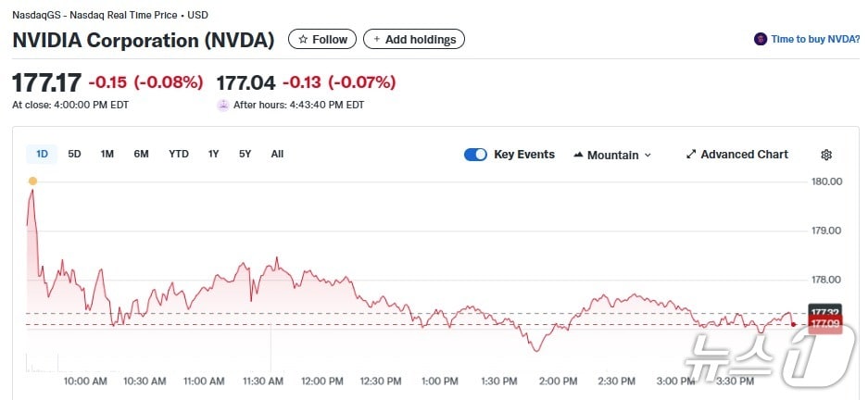Click the Mountain chart type icon
Viewport: 868px width, 400px height.
(578, 155)
